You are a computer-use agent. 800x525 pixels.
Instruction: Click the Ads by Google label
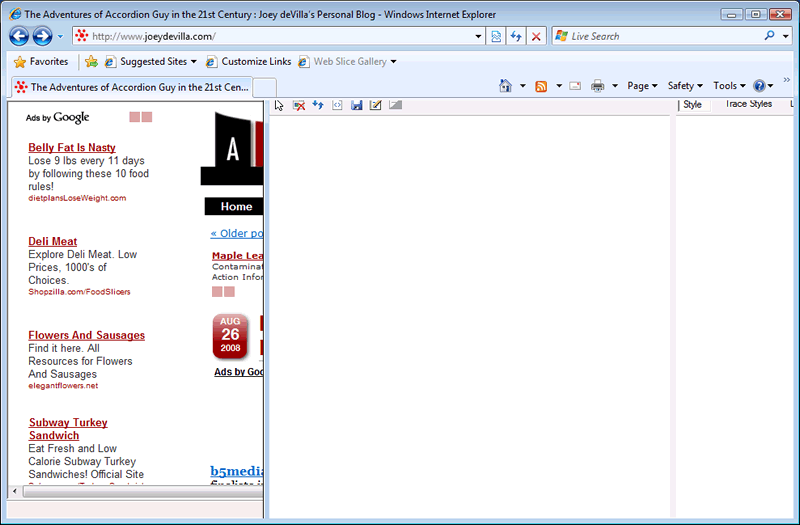click(58, 118)
